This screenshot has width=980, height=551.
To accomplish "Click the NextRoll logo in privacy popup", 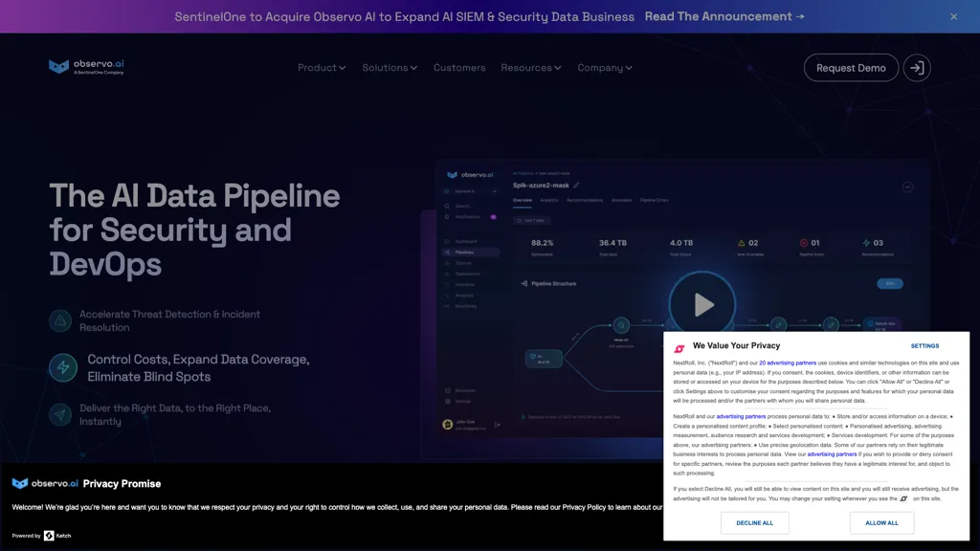I will point(679,348).
